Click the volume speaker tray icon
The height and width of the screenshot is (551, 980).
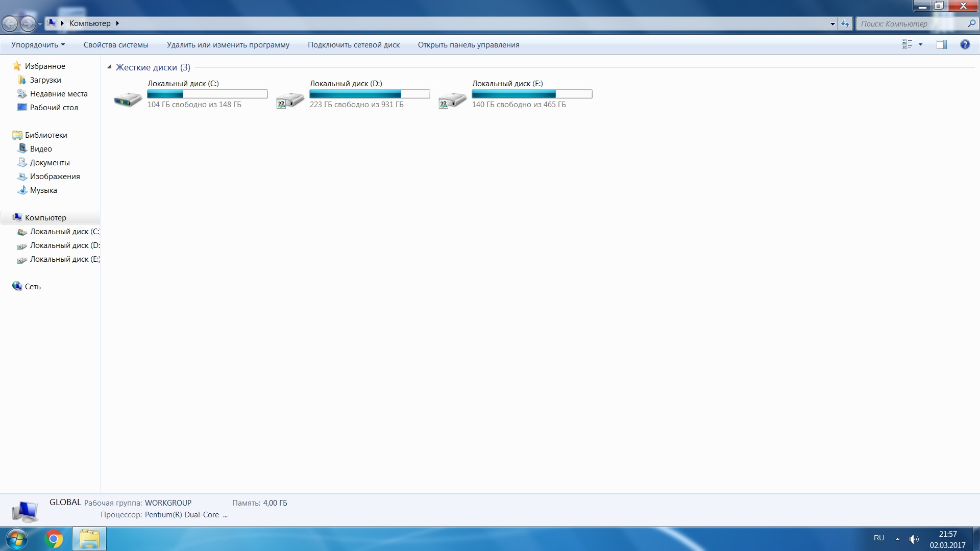point(914,539)
